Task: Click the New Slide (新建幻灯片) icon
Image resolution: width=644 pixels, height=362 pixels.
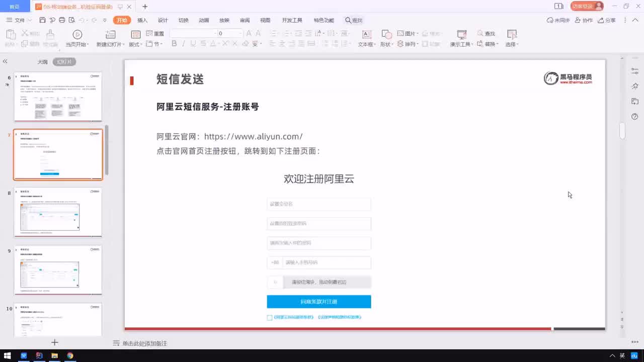Action: [110, 34]
